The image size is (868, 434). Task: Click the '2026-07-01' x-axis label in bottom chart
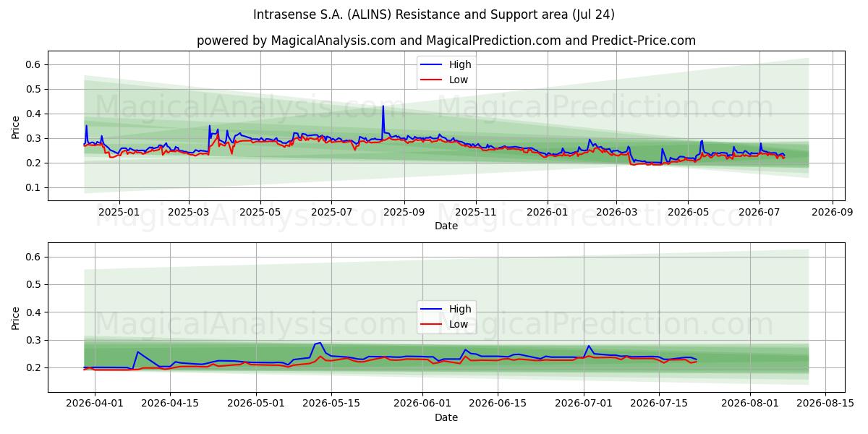coord(584,404)
